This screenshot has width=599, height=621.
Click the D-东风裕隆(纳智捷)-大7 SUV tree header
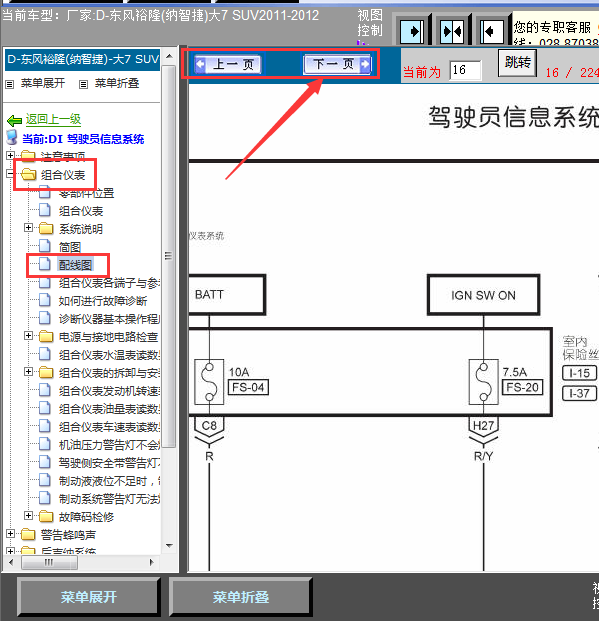(x=82, y=60)
